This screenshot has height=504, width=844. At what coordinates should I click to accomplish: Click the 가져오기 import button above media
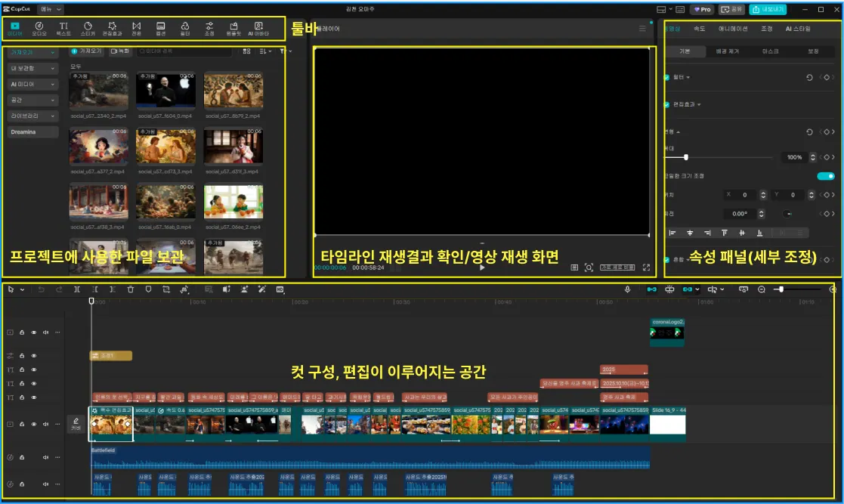[86, 51]
